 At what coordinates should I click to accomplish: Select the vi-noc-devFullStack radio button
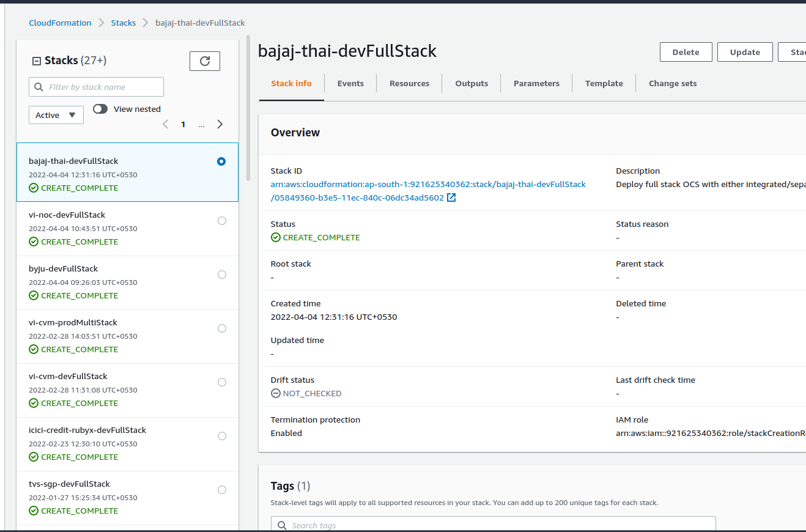(222, 221)
